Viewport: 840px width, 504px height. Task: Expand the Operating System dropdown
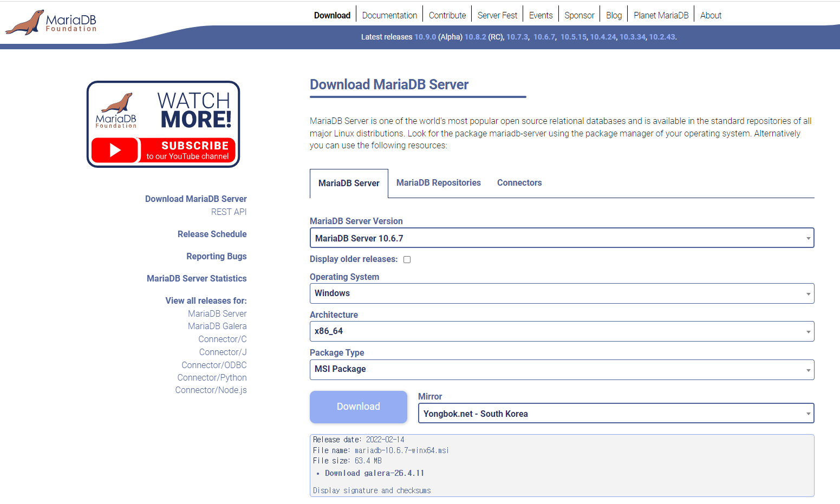coord(562,293)
